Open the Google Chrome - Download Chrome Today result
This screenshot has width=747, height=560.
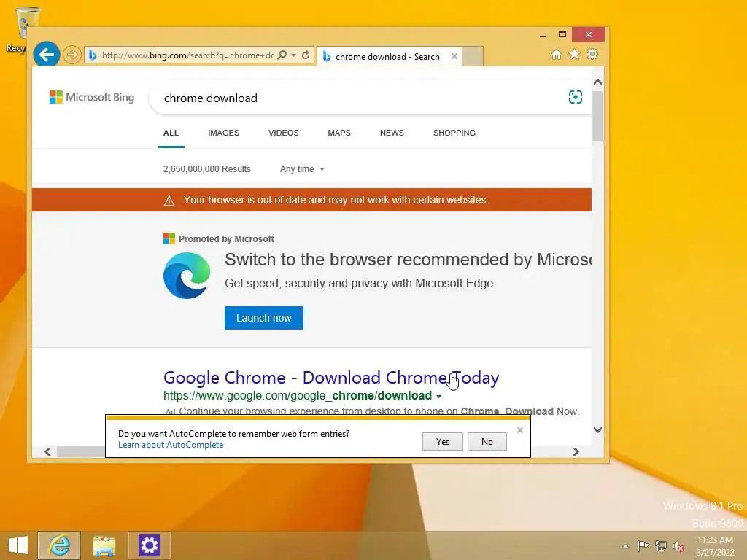(x=331, y=378)
